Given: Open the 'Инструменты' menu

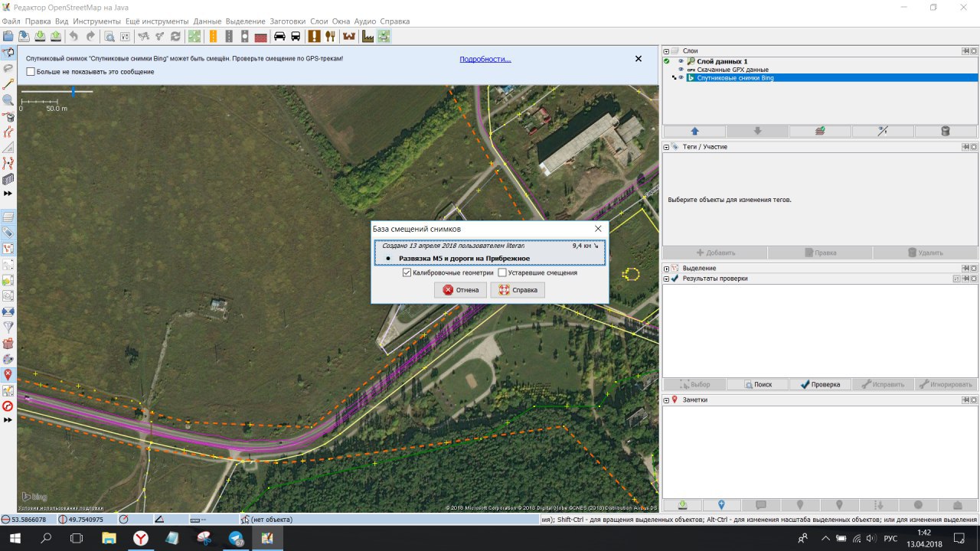Looking at the screenshot, I should (x=97, y=21).
